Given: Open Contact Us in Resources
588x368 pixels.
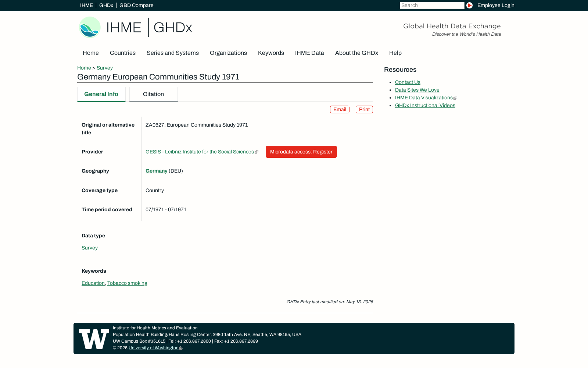Looking at the screenshot, I should point(408,82).
